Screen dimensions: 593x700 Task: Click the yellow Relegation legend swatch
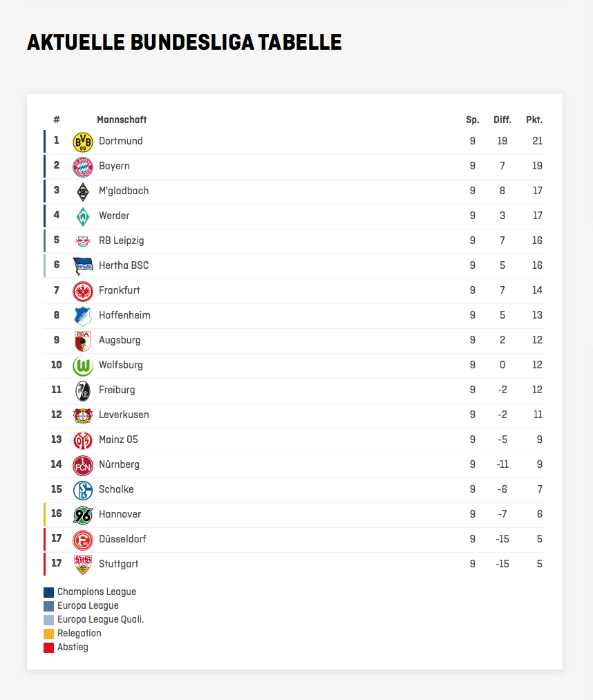pyautogui.click(x=48, y=634)
